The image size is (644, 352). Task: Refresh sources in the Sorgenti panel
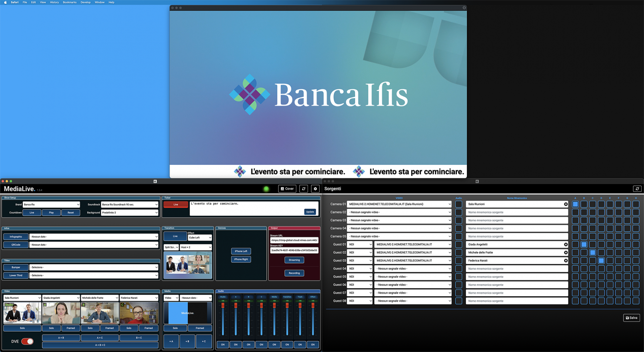pos(637,189)
